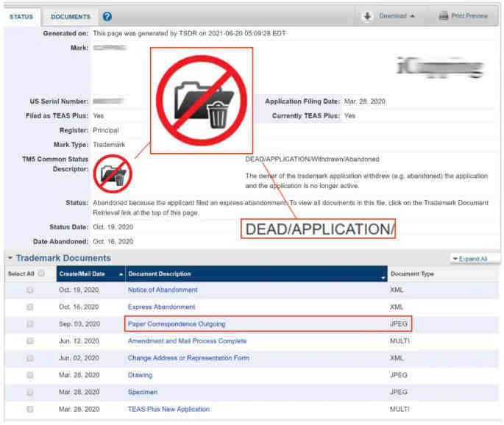
Task: Check the Drawing row checkbox
Action: 29,375
